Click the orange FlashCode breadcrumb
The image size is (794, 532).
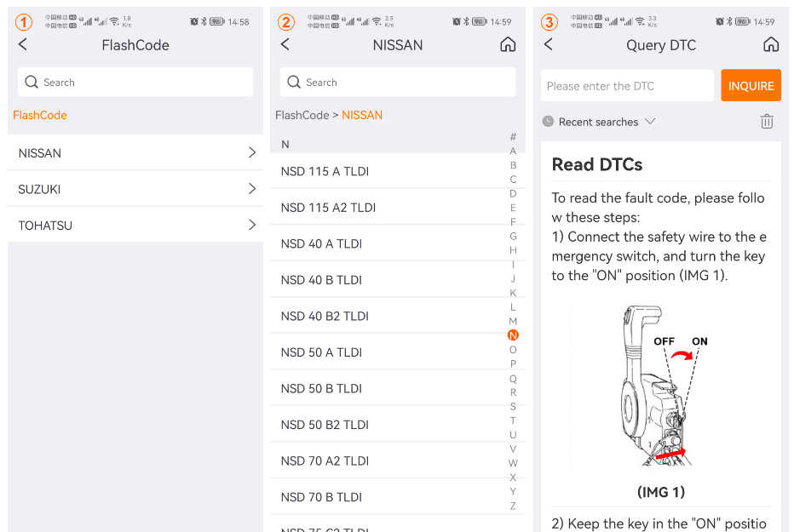40,115
